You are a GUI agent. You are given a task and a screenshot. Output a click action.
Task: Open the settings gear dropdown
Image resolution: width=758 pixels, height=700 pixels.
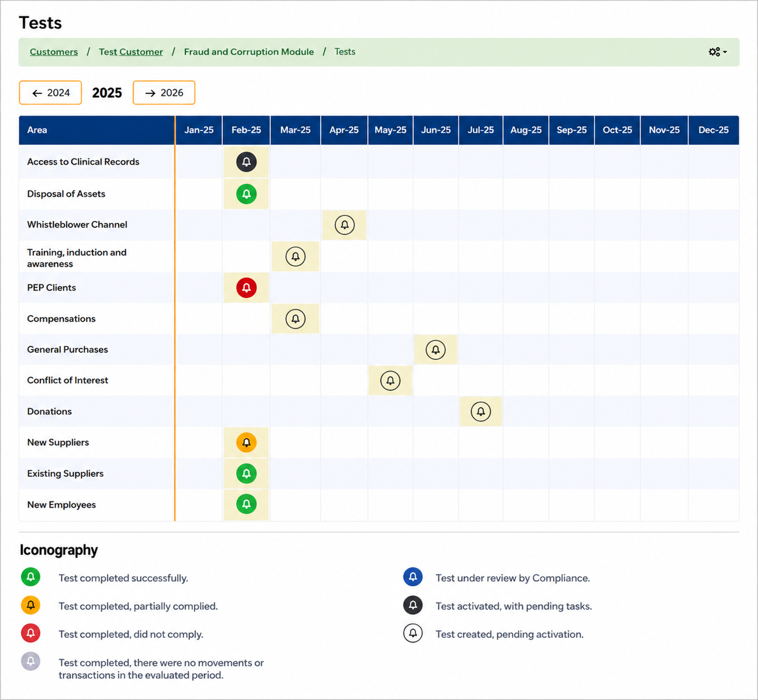click(x=718, y=52)
